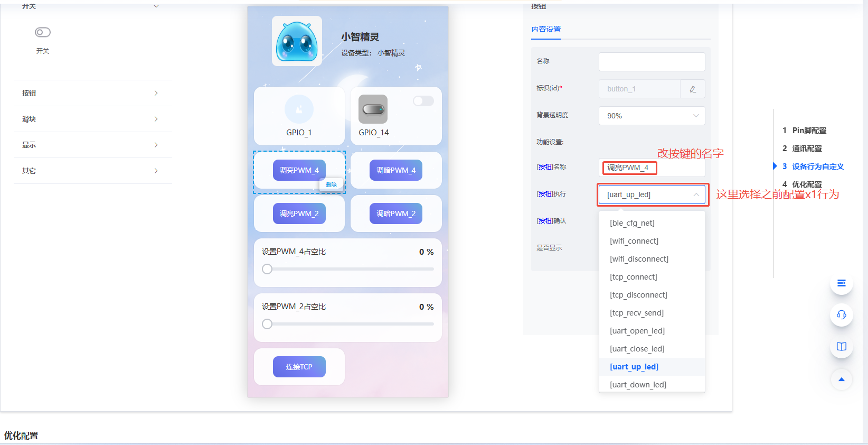The height and width of the screenshot is (445, 868).
Task: Click the GPIO_14 switch device icon
Action: point(373,109)
